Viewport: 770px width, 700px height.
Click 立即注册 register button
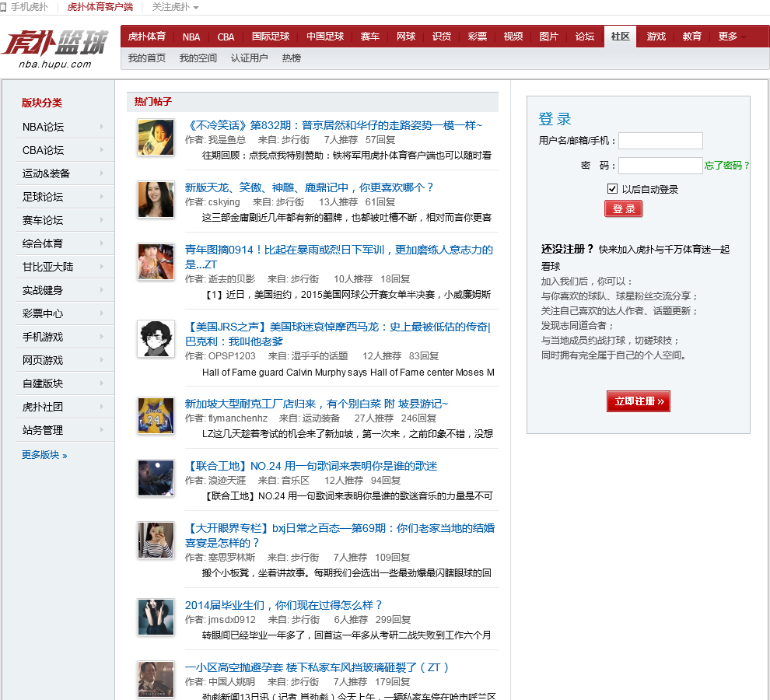[x=639, y=401]
